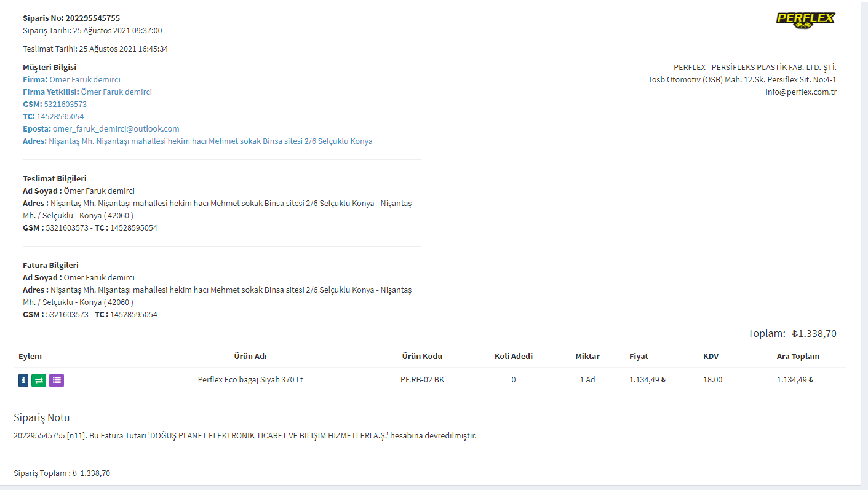Select product name Perflex Eco bagaj Siyah
This screenshot has width=868, height=490.
point(250,380)
